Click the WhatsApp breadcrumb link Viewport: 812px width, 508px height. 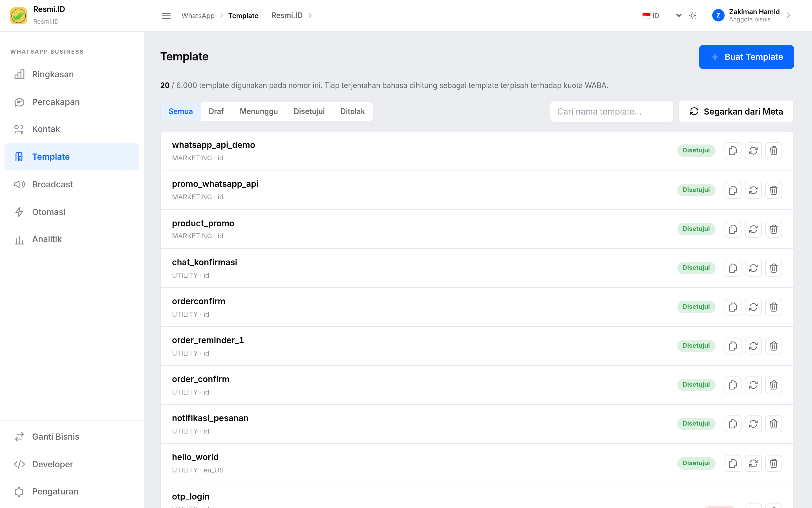pos(198,16)
